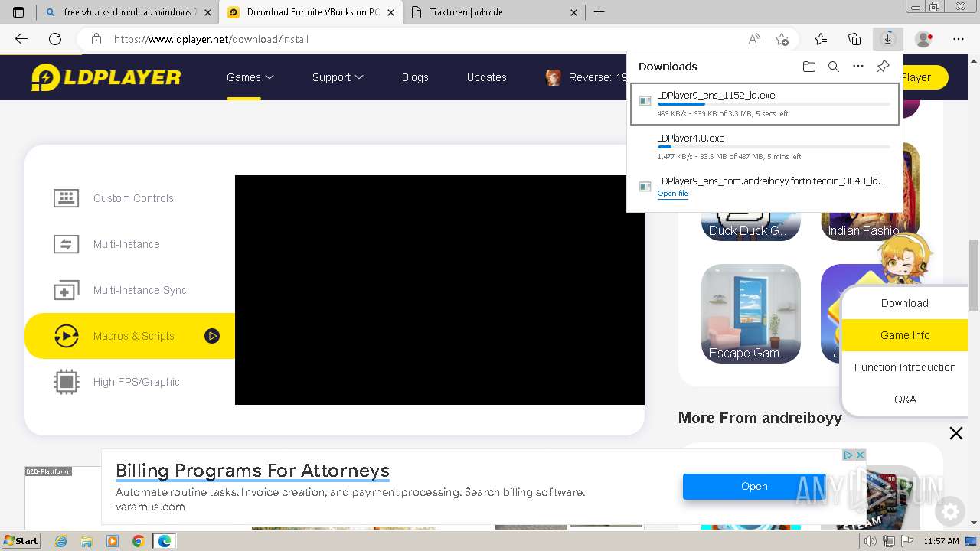The image size is (980, 551).
Task: Open Settings and more ellipsis menu
Action: tap(959, 39)
